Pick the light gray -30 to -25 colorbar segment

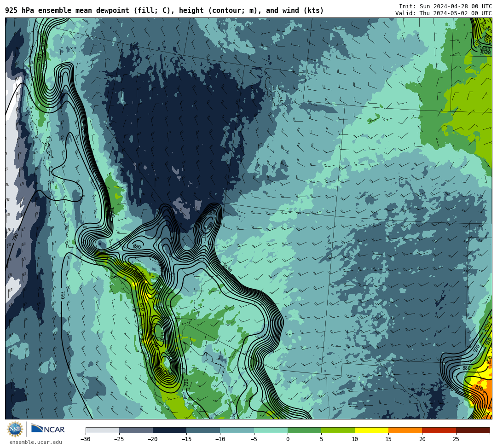(x=102, y=430)
